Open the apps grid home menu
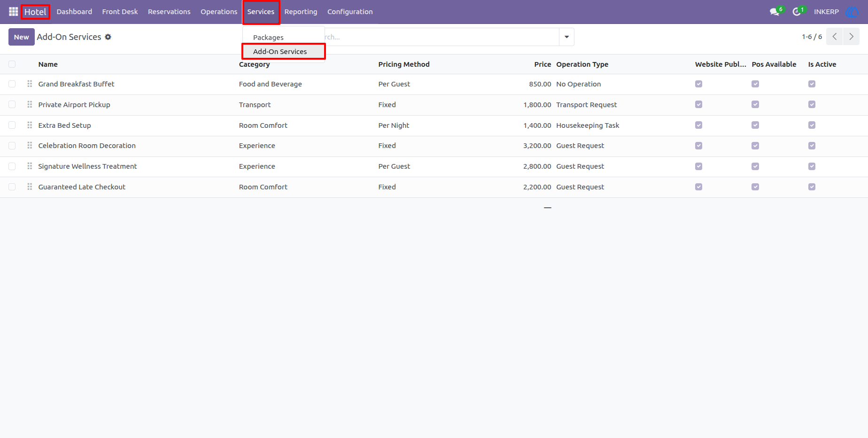Screen dimensions: 868x438 pos(13,12)
